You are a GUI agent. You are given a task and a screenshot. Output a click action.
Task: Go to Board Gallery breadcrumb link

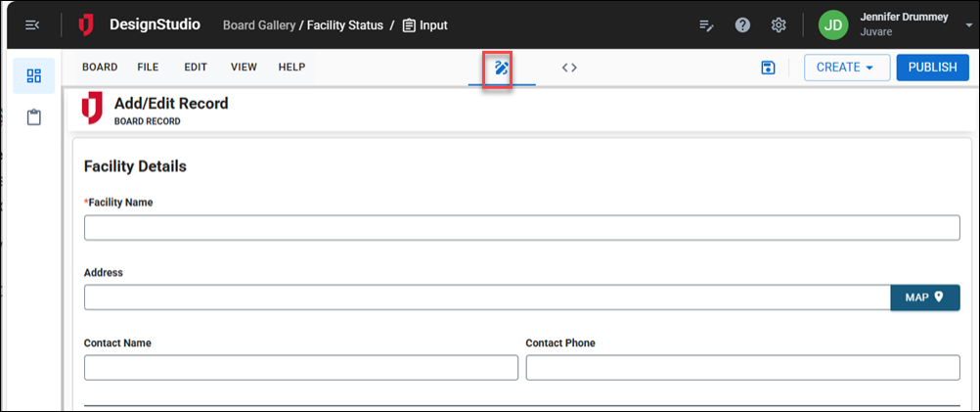(x=259, y=24)
